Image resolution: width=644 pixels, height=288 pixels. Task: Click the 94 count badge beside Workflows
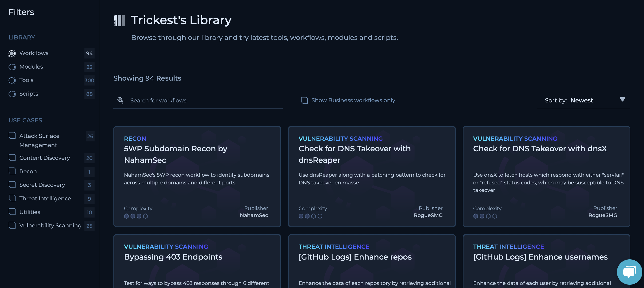(x=89, y=54)
